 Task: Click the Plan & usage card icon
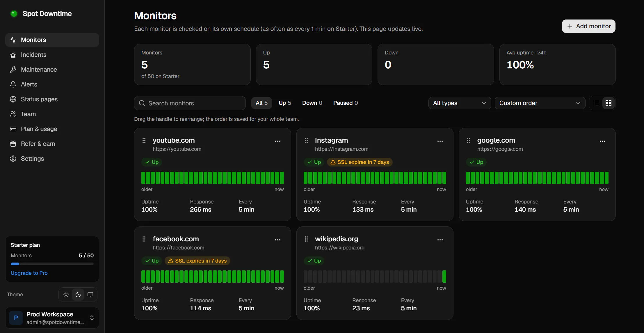pyautogui.click(x=13, y=129)
